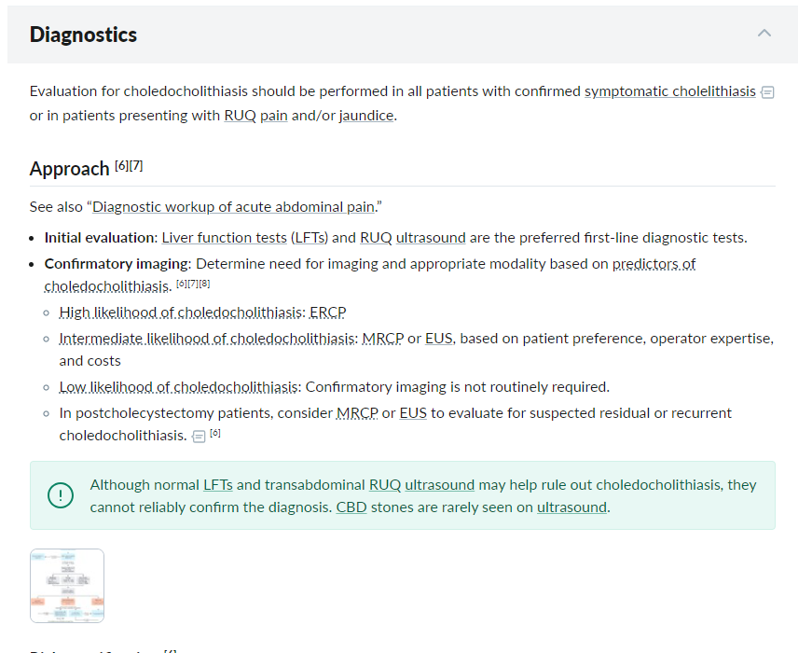Open RUQ ultrasound link in Initial evaluation

413,237
